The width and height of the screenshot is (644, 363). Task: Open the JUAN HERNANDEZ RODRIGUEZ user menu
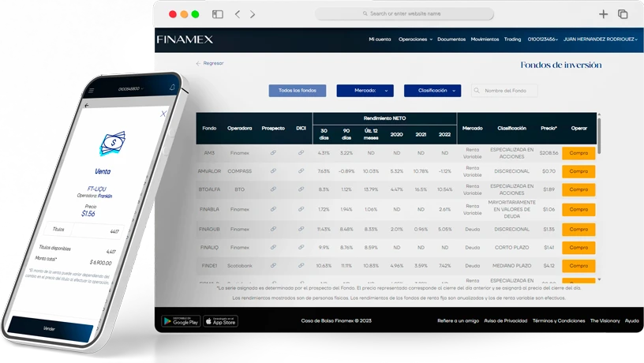pyautogui.click(x=600, y=39)
